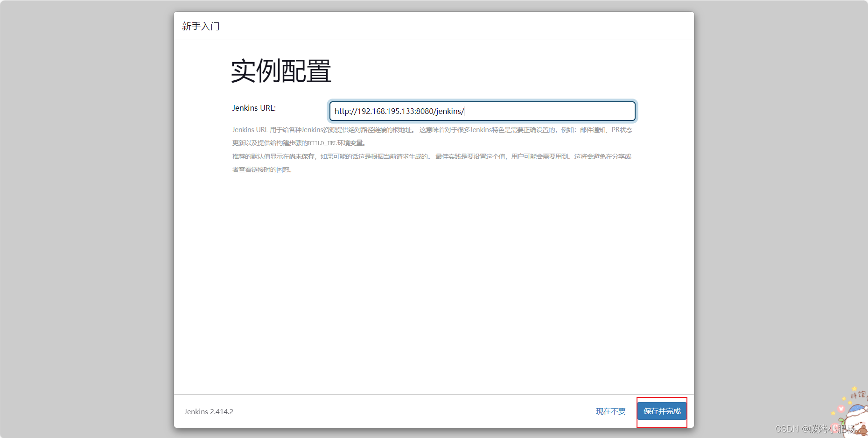The height and width of the screenshot is (438, 868).
Task: Click the 新手入门 dialog title
Action: coord(201,26)
